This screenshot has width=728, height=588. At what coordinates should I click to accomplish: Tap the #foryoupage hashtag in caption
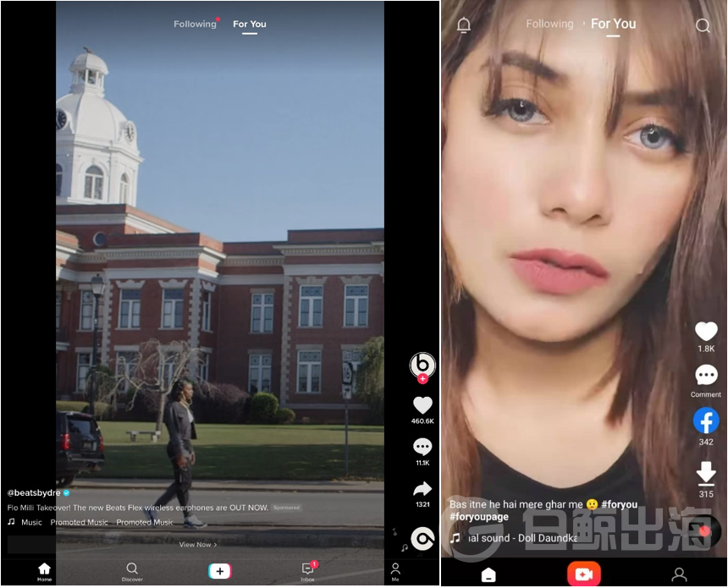479,517
